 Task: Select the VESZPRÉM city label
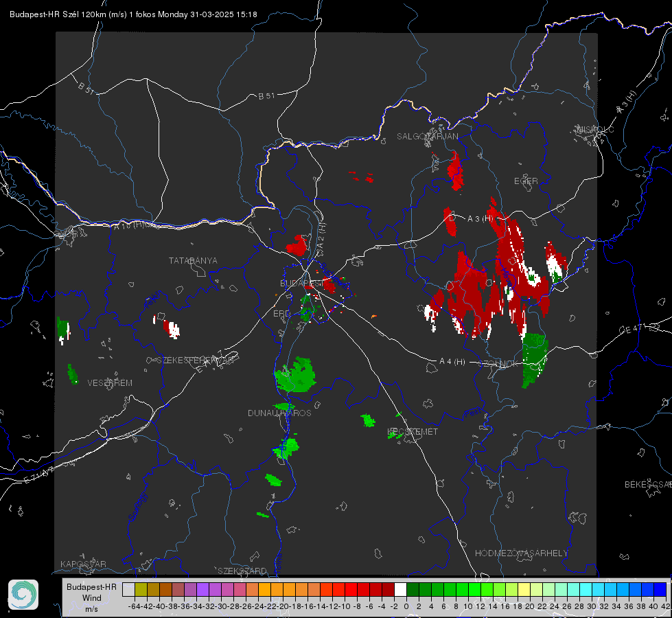[110, 382]
